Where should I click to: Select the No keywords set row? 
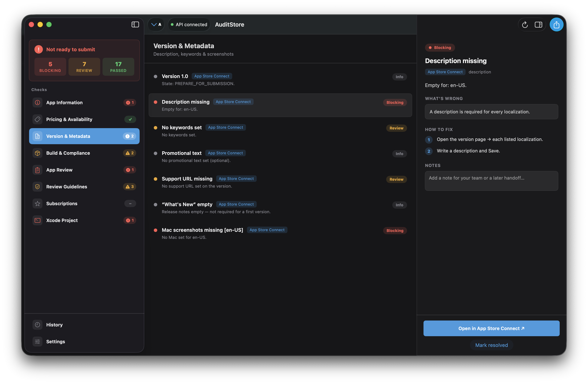[280, 131]
